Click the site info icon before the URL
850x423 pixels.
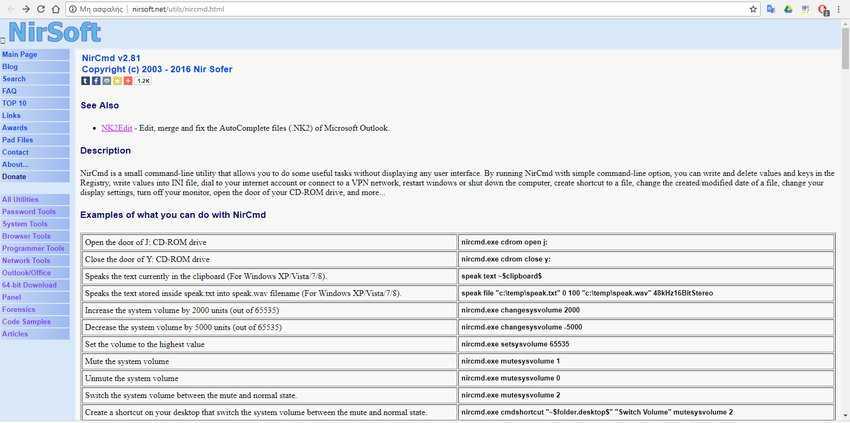pyautogui.click(x=73, y=9)
